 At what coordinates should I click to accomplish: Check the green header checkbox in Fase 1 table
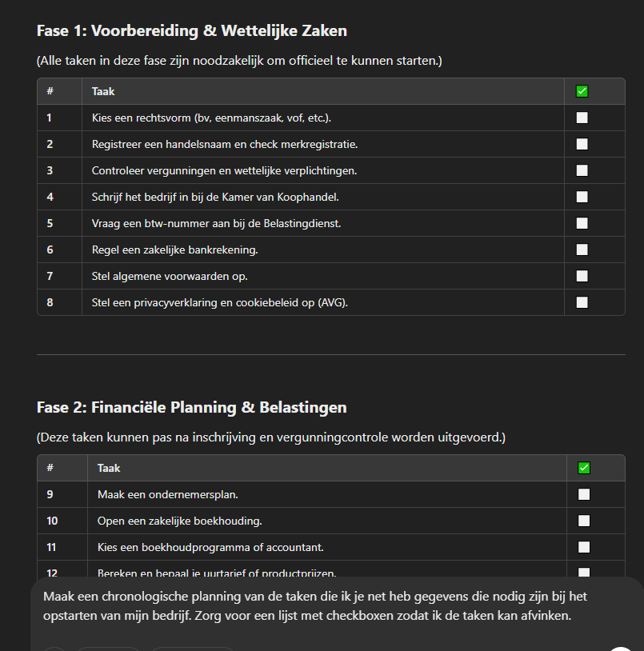coord(582,91)
